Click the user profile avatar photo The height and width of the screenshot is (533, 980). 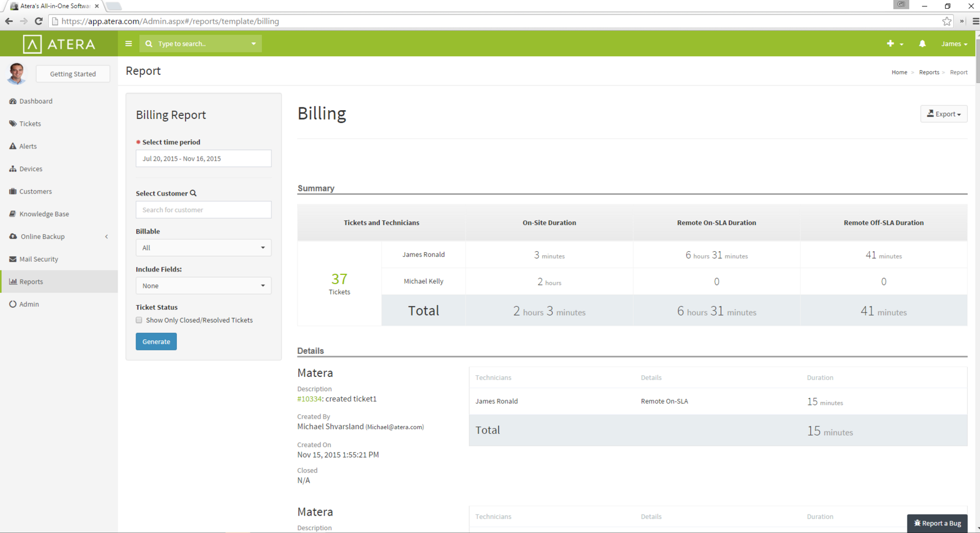[x=17, y=74]
